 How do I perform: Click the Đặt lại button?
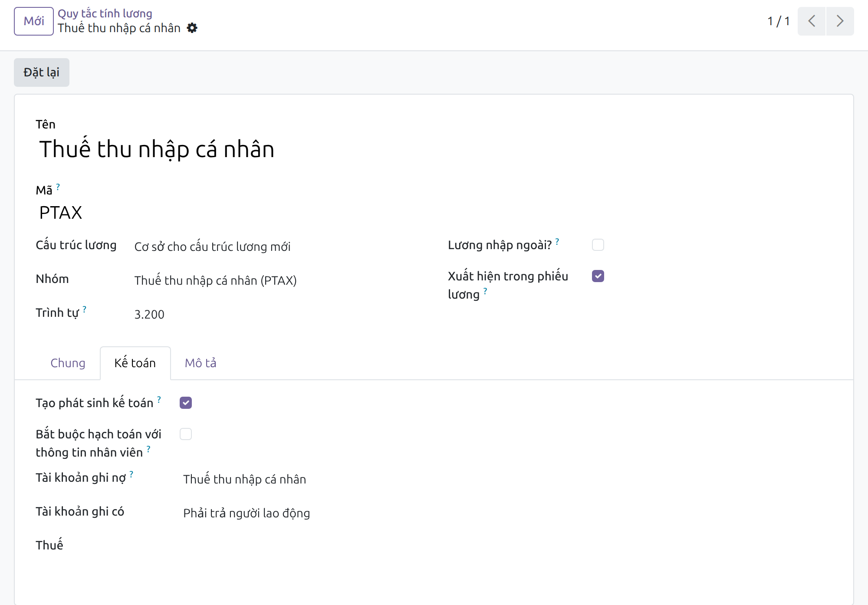(42, 72)
